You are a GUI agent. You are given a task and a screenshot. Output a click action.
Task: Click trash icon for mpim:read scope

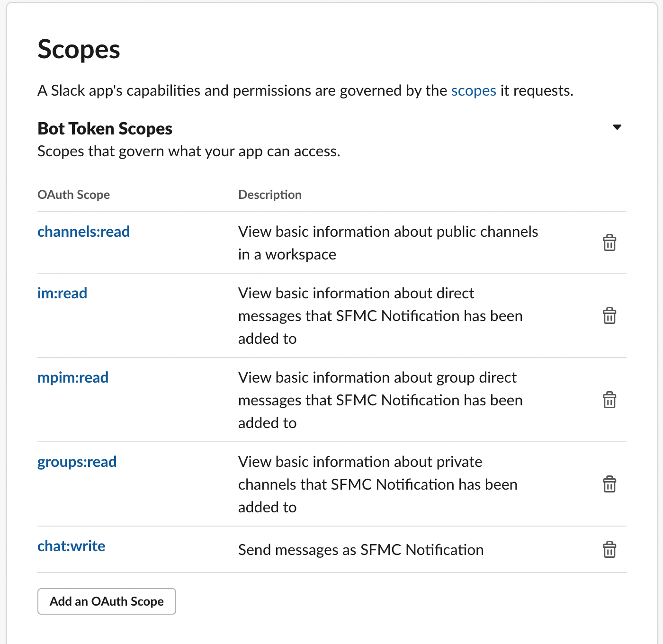tap(609, 400)
